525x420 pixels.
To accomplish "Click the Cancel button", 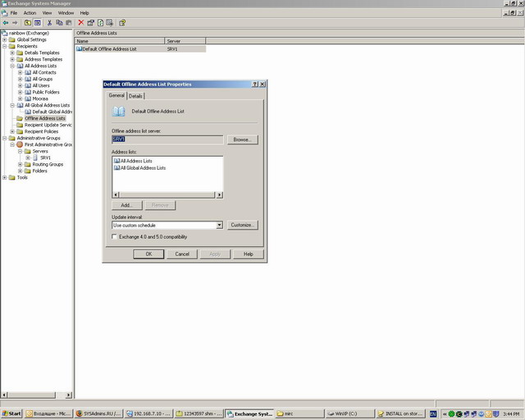I will tap(182, 253).
